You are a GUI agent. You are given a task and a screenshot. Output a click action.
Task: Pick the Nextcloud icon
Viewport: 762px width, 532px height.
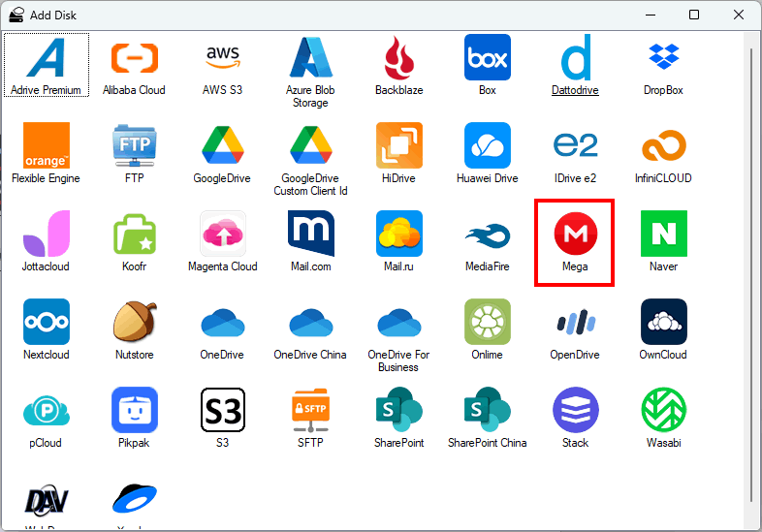(47, 323)
